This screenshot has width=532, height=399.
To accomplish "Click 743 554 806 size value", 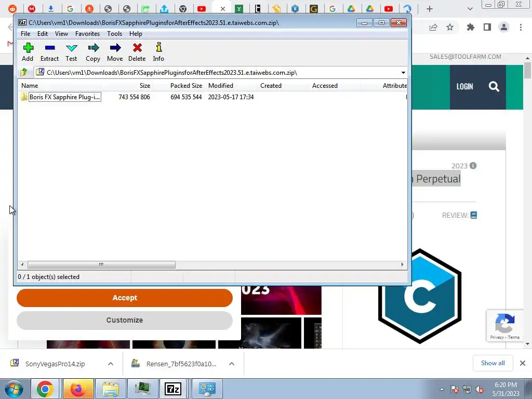I will tap(135, 97).
